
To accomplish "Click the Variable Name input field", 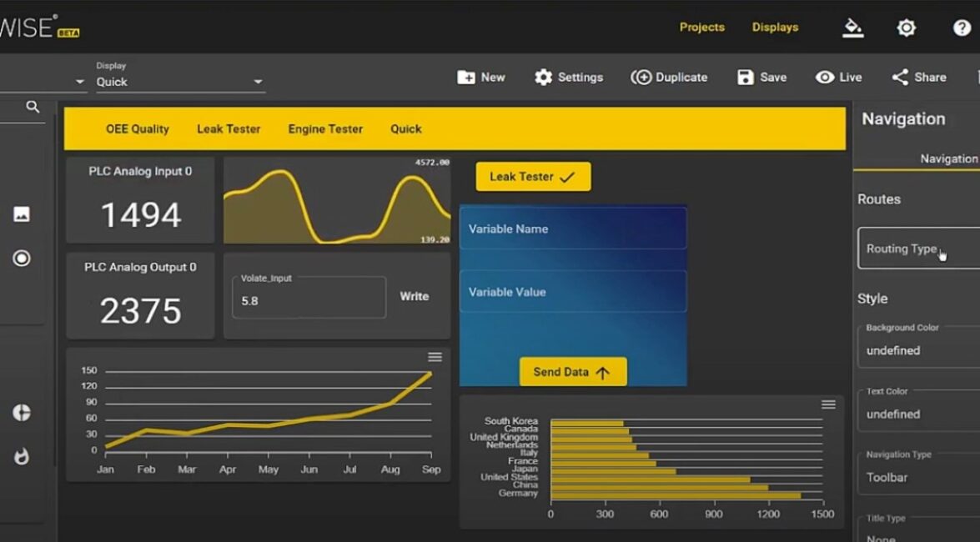I will click(x=573, y=228).
